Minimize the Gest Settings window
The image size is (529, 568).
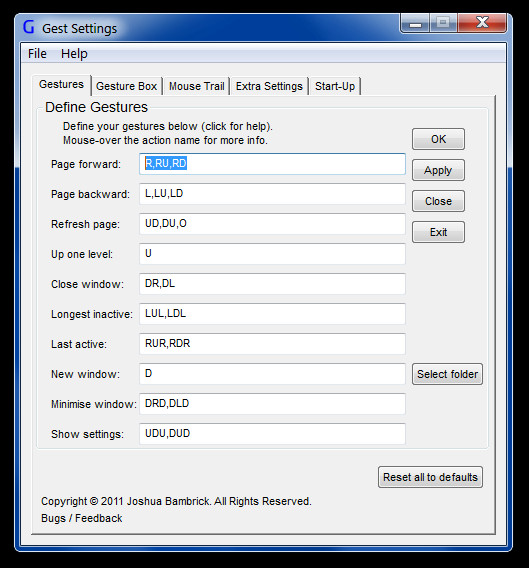coord(416,23)
